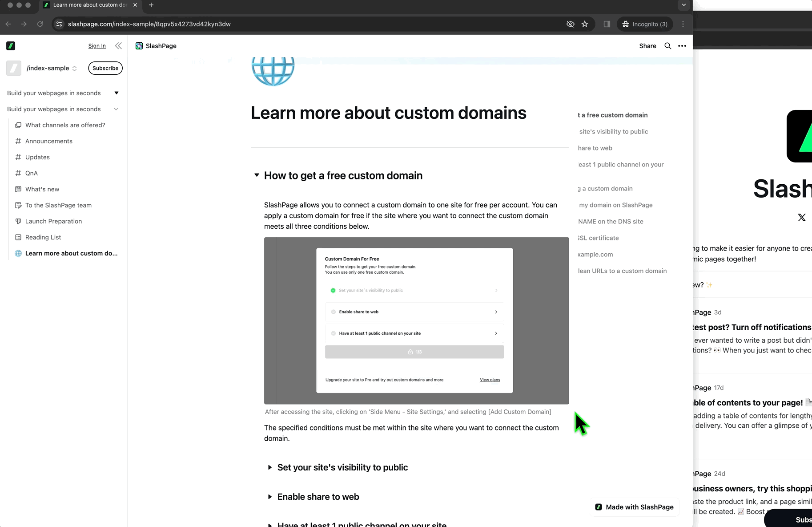Screen dimensions: 812x527
Task: Click the site information icon in address bar
Action: [59, 24]
